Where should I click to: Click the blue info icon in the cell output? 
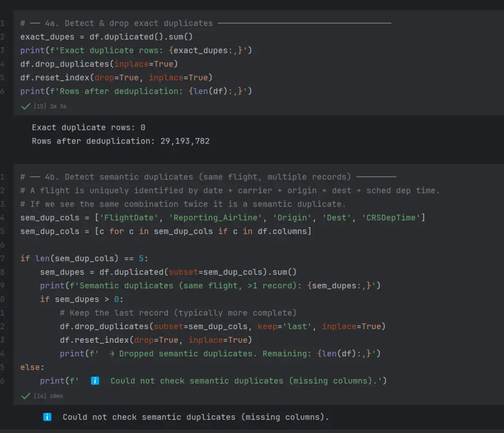(47, 417)
